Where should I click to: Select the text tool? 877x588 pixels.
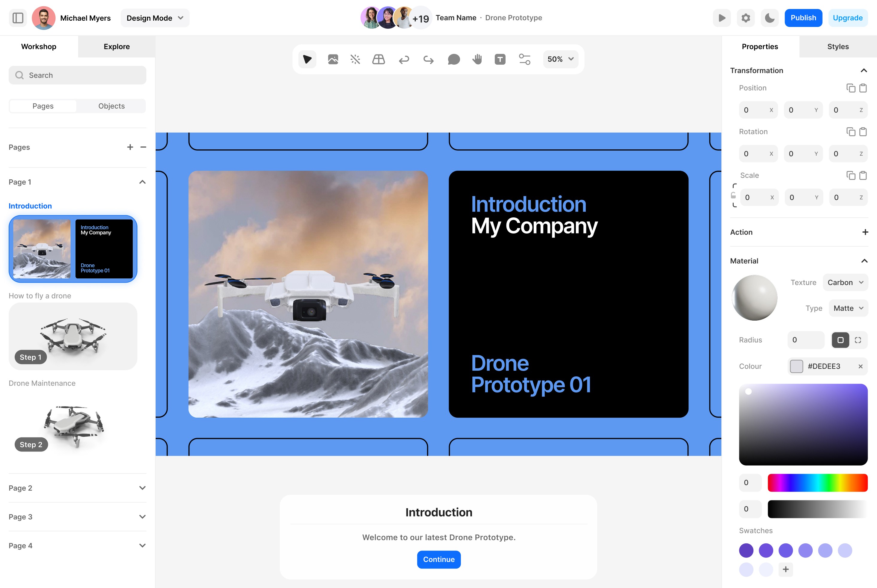pyautogui.click(x=500, y=59)
